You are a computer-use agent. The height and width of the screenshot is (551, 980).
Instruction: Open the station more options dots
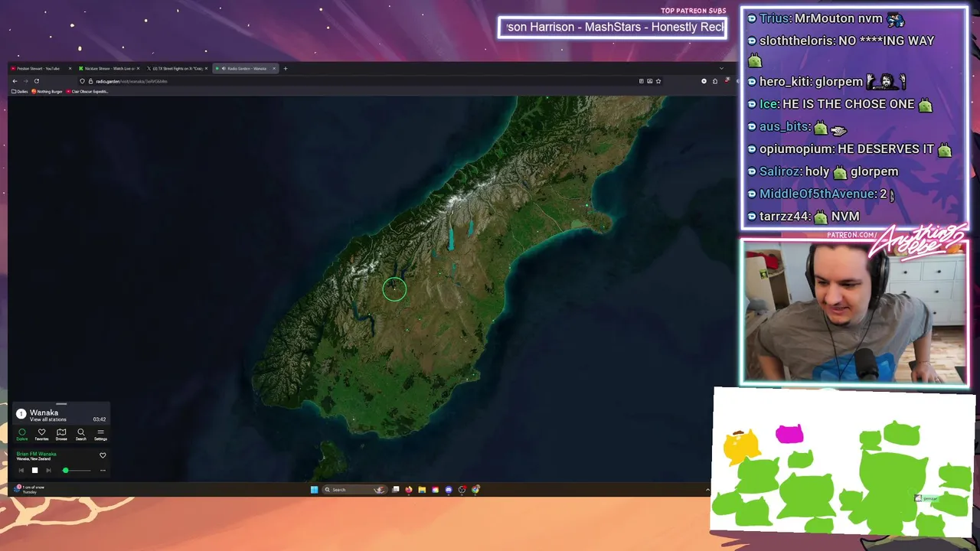click(x=103, y=471)
